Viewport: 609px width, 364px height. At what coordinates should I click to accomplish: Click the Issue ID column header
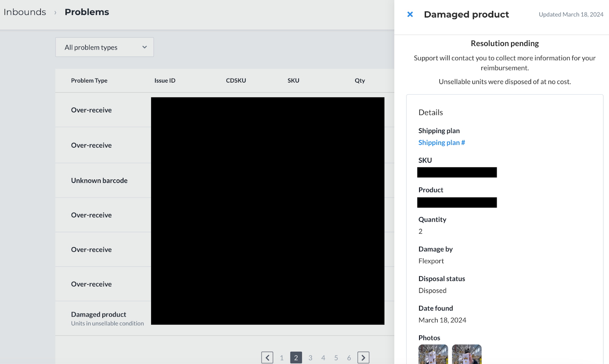tap(165, 81)
